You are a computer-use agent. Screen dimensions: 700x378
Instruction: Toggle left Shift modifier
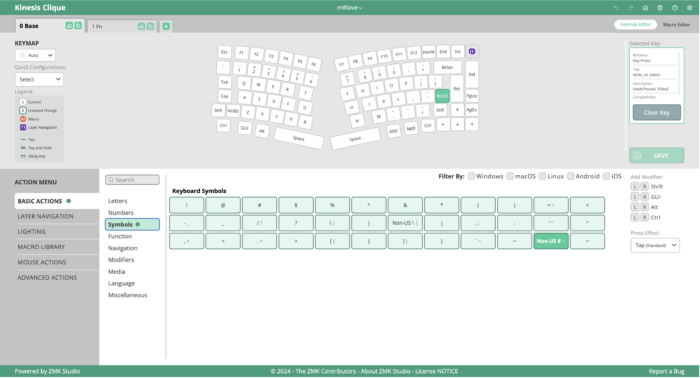[x=635, y=187]
